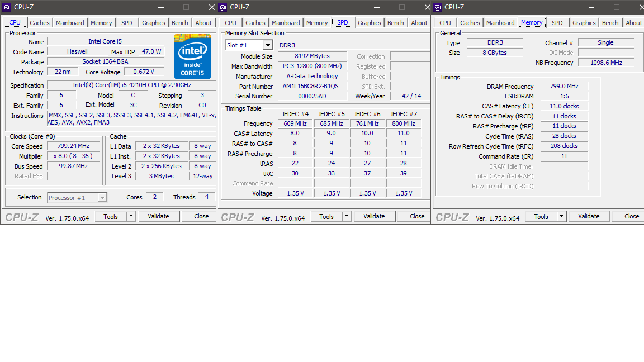Go to the Bench tab in the CPU window
This screenshot has height=362, width=644.
pos(180,23)
